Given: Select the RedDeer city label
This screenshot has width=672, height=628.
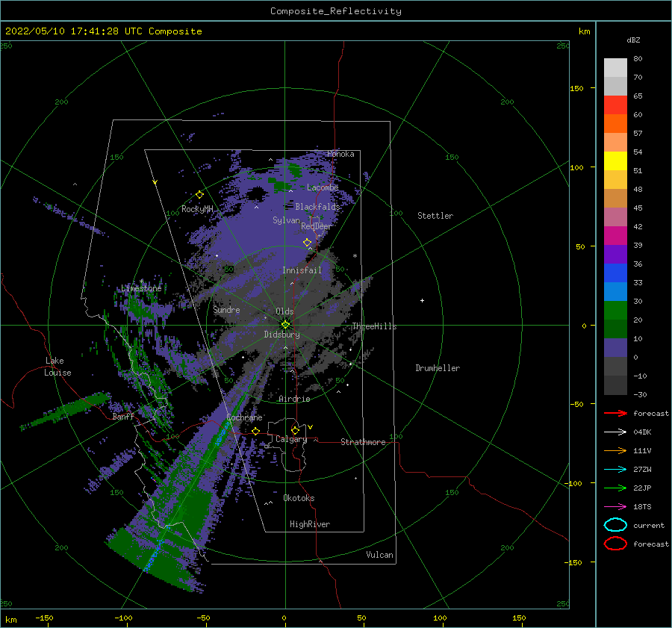Looking at the screenshot, I should point(317,226).
